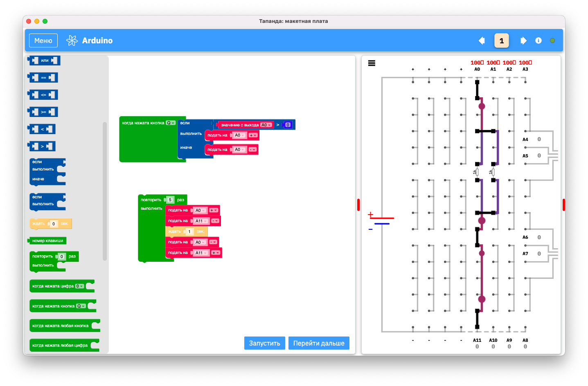
Task: Click the 1k resistor on A1 column
Action: (x=493, y=172)
